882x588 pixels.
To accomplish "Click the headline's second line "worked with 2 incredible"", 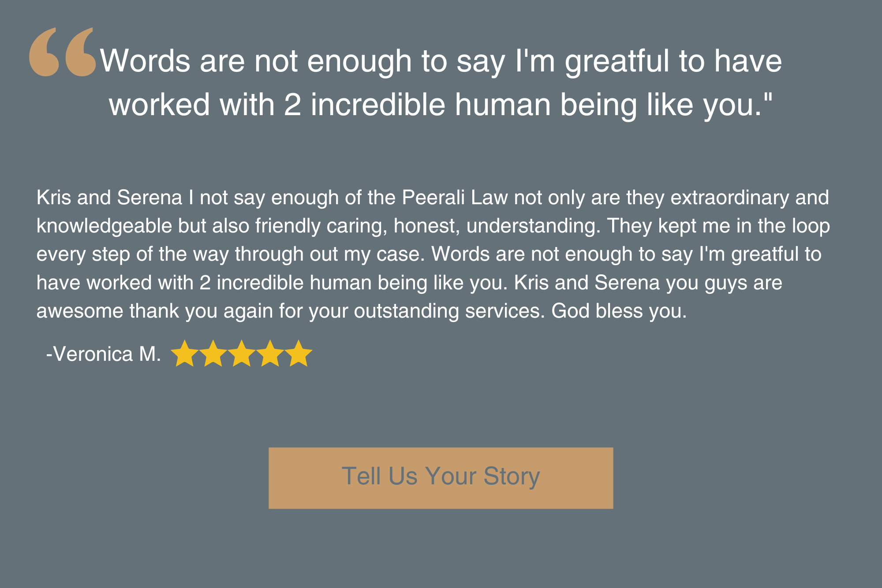I will (x=277, y=105).
